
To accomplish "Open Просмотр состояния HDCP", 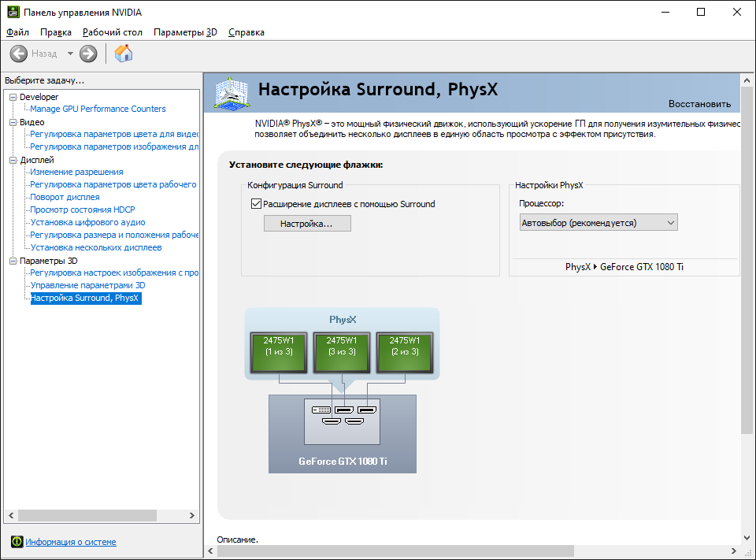I will [x=83, y=210].
